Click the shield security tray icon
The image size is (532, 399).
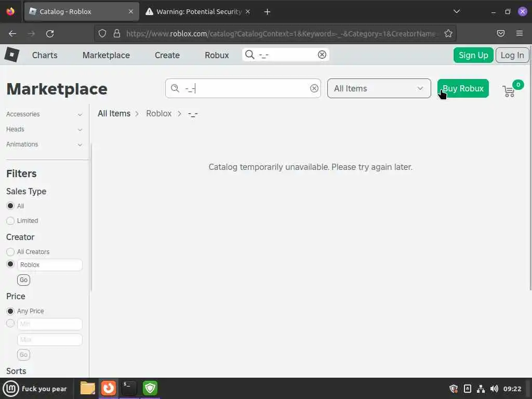(x=453, y=389)
